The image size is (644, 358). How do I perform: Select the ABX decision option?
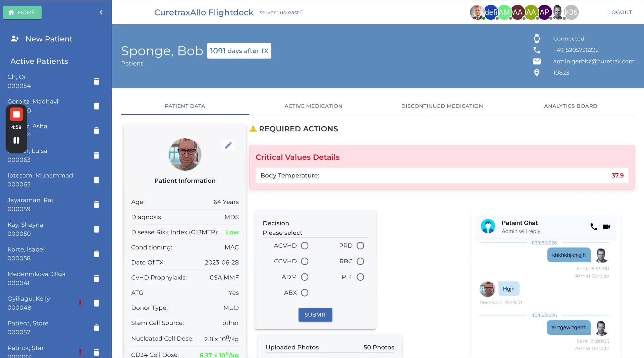(305, 293)
